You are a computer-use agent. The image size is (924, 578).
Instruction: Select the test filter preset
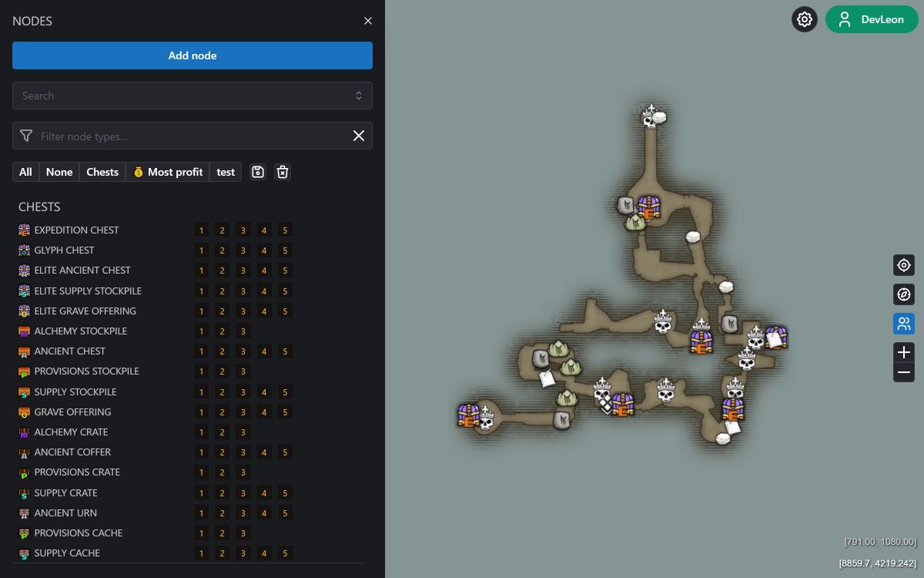226,172
